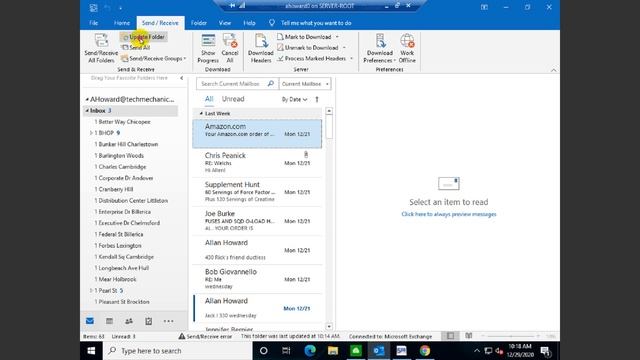This screenshot has height=360, width=640.
Task: Collapse AHoward@techmechanic account tree
Action: point(87,99)
